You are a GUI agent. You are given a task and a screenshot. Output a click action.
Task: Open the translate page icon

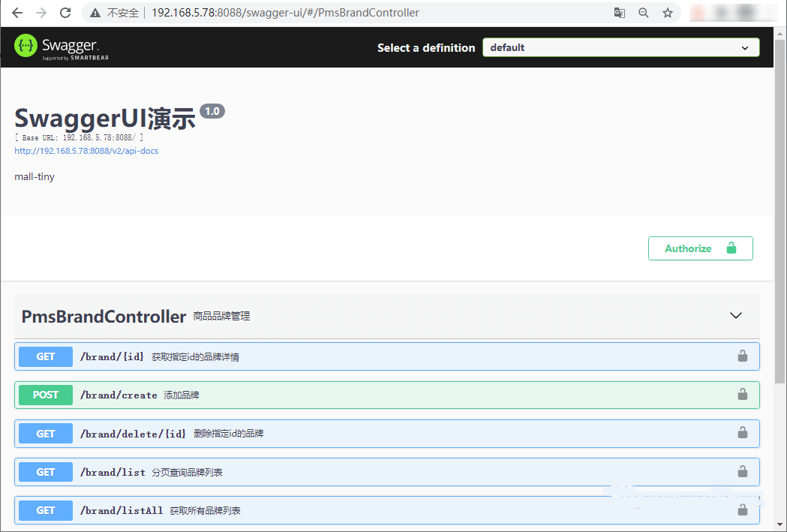pos(620,13)
